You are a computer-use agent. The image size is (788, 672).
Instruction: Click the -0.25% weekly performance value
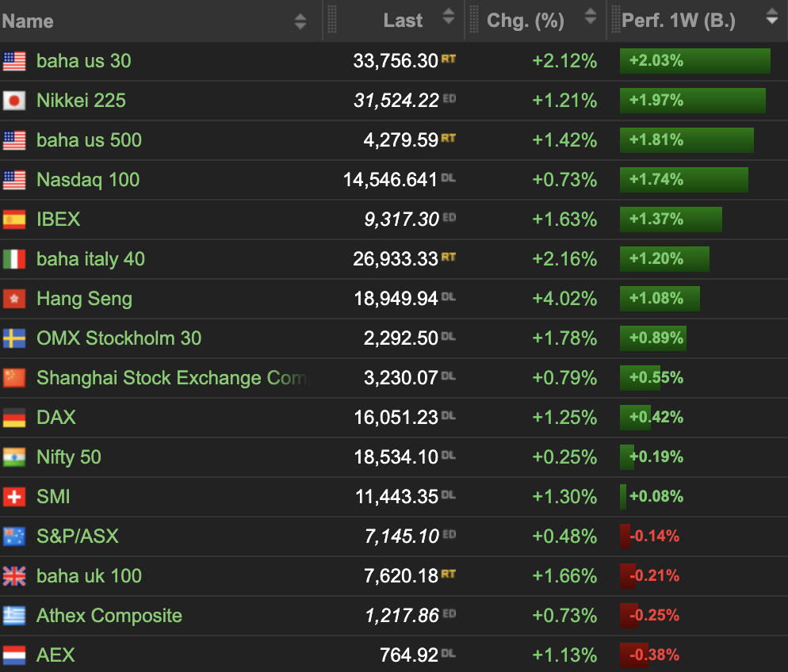tap(654, 616)
